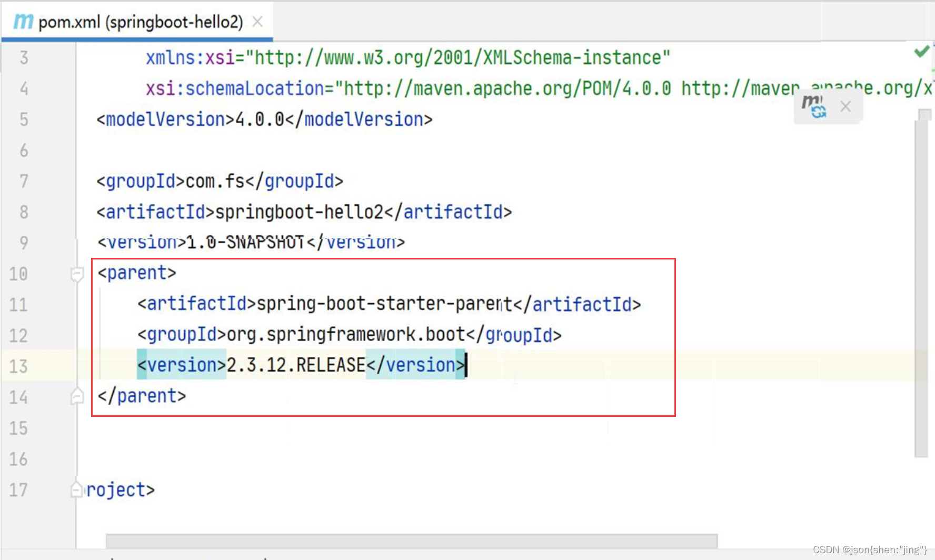
Task: Click the artifactId text springboot-hello2
Action: pos(300,212)
